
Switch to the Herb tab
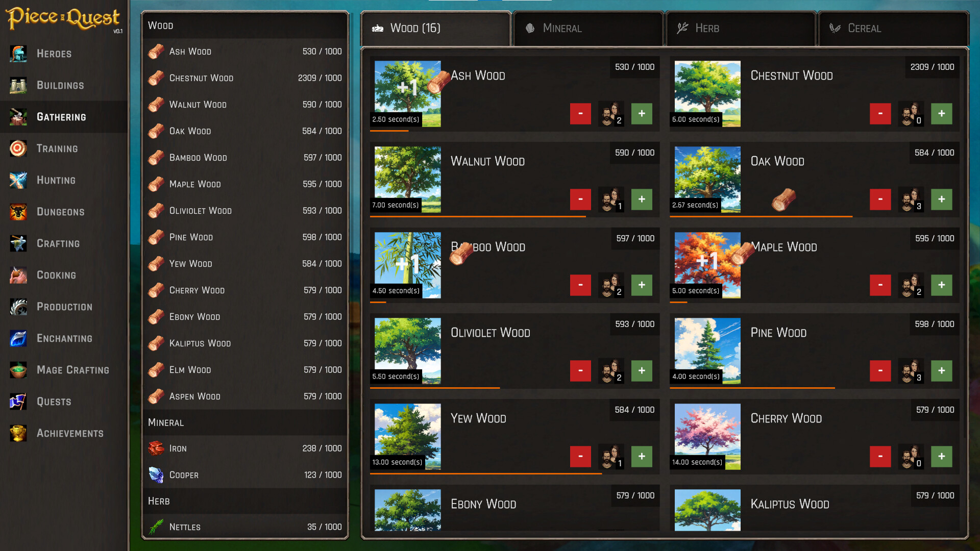(740, 28)
